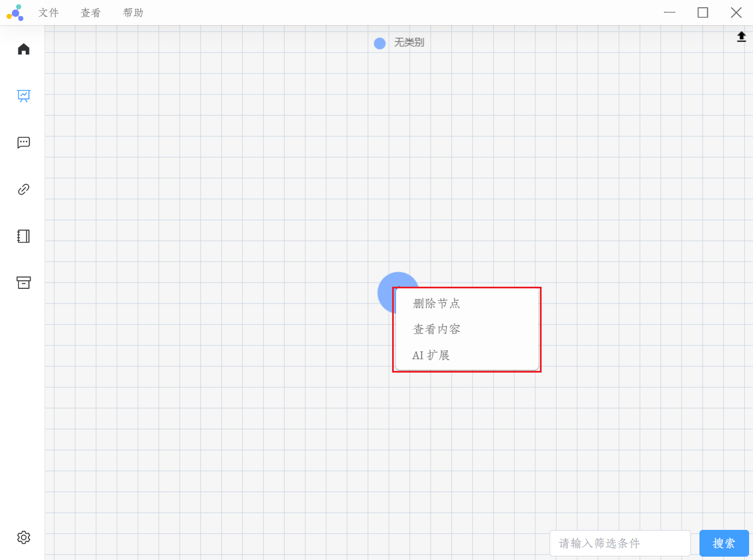Viewport: 753px width, 560px height.
Task: Minimize the application window
Action: click(669, 12)
